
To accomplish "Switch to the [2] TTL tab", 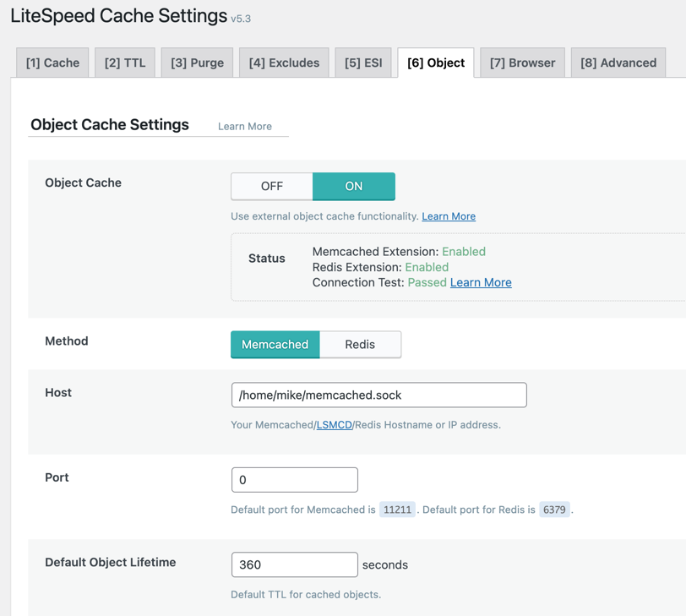I will [x=125, y=63].
